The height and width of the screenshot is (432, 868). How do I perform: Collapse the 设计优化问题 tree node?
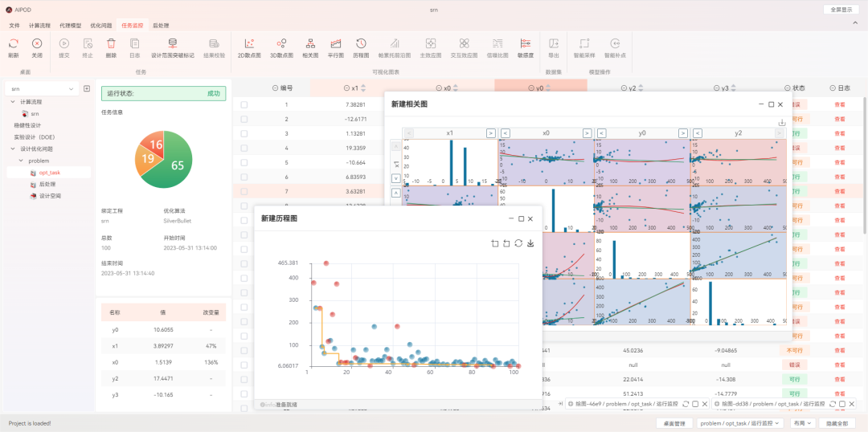click(13, 149)
